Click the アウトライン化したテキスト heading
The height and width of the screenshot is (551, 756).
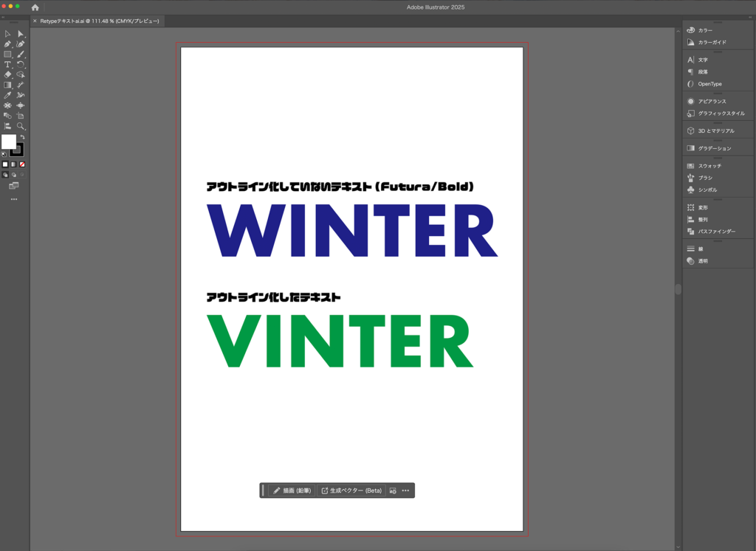coord(273,297)
